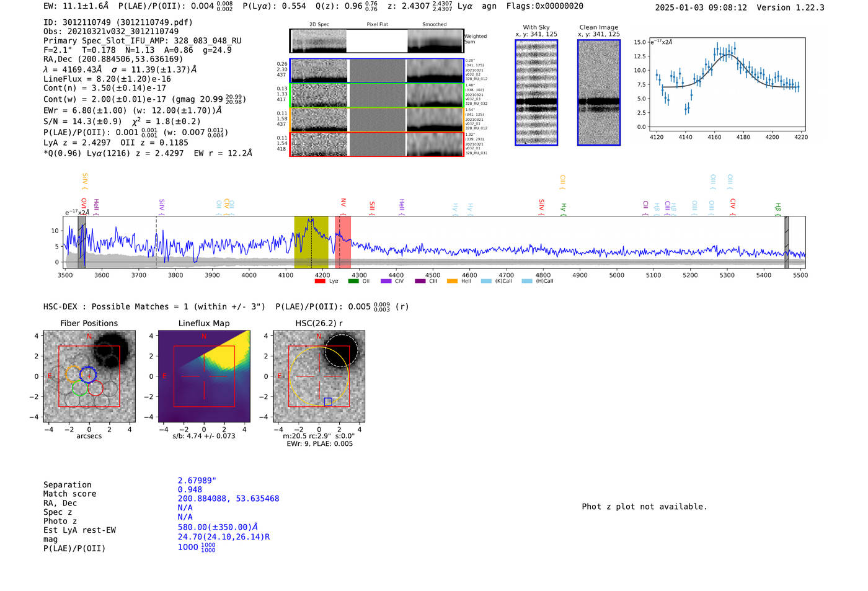Click the Phot z plot not available message
Screen dimensions: 868x591
(644, 507)
